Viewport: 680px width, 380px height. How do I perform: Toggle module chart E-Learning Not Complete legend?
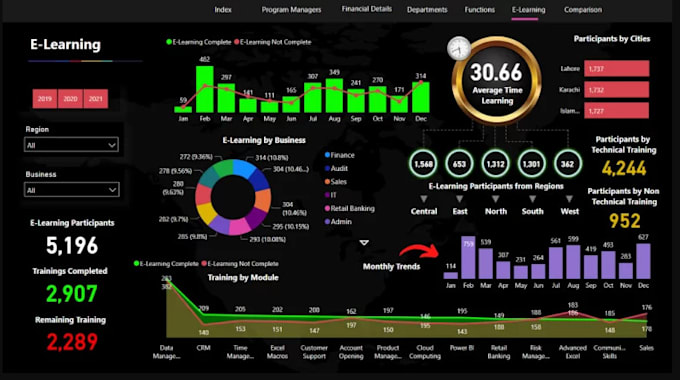coord(240,264)
